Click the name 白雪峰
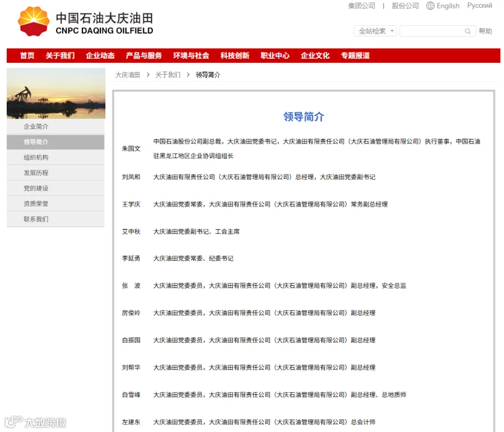 tap(131, 394)
